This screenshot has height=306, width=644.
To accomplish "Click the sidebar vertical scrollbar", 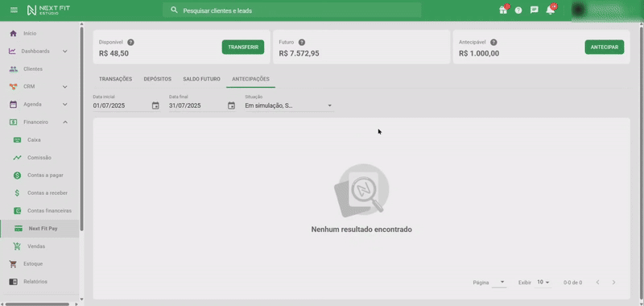I will (81, 129).
